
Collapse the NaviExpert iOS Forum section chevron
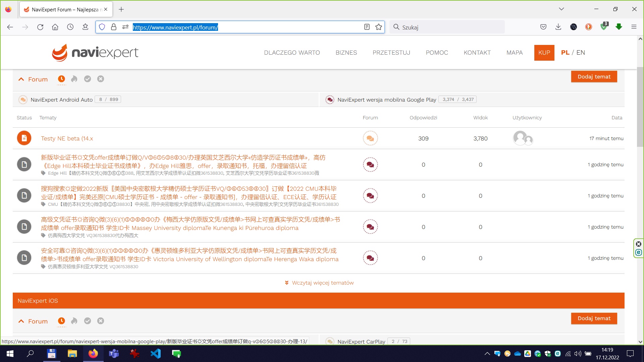[21, 321]
